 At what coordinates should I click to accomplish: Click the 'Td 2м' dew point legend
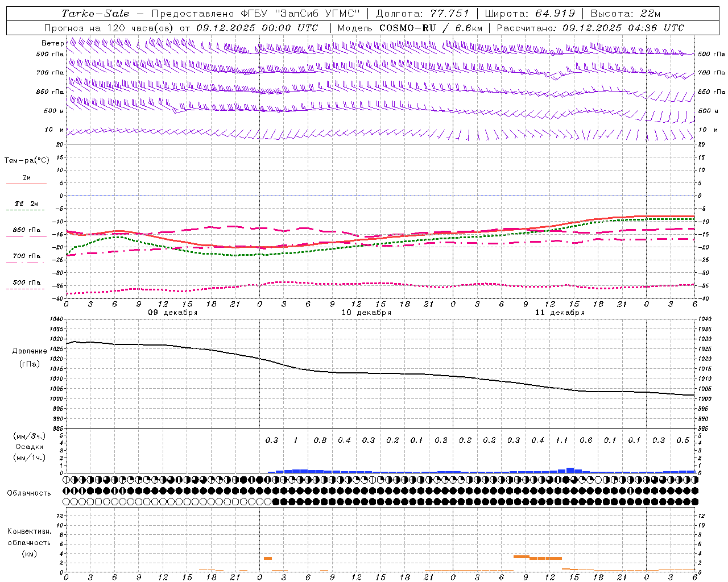27,203
